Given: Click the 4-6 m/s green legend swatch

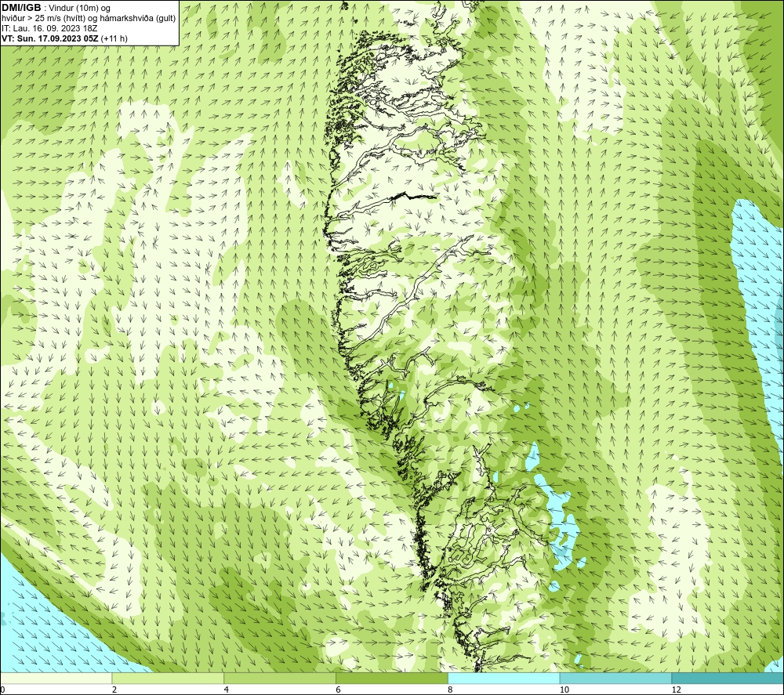Looking at the screenshot, I should 280,678.
